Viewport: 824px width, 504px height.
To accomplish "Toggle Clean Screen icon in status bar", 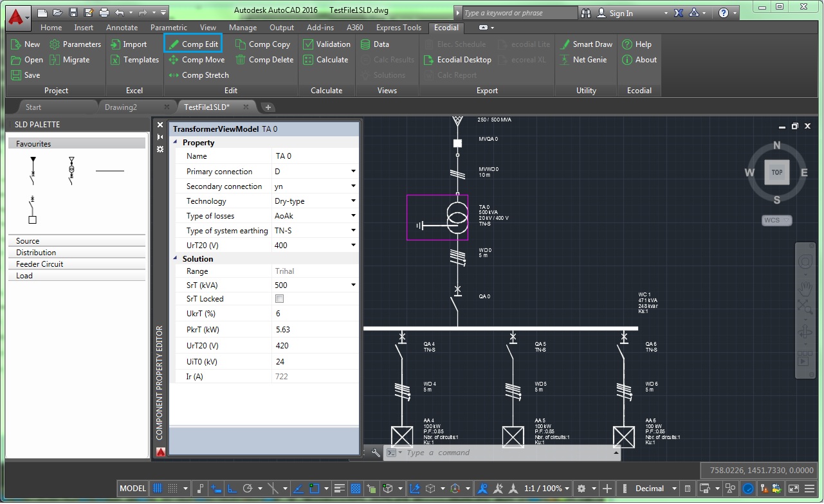I will (794, 489).
